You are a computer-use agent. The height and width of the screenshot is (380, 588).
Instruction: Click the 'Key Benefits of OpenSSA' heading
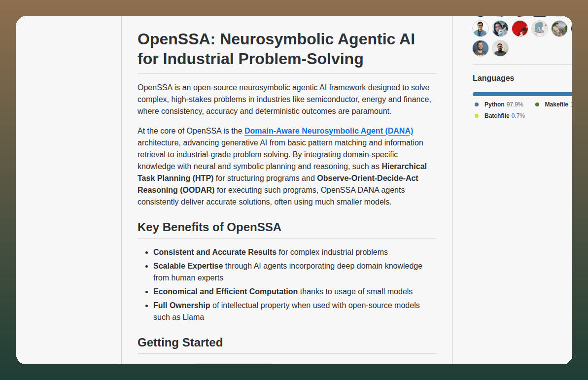[x=209, y=227]
